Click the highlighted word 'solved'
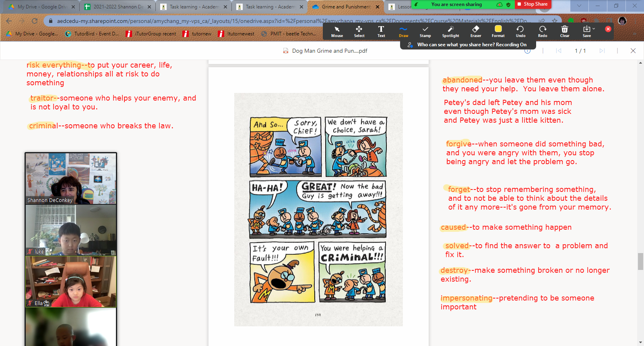This screenshot has width=644, height=346. [457, 246]
